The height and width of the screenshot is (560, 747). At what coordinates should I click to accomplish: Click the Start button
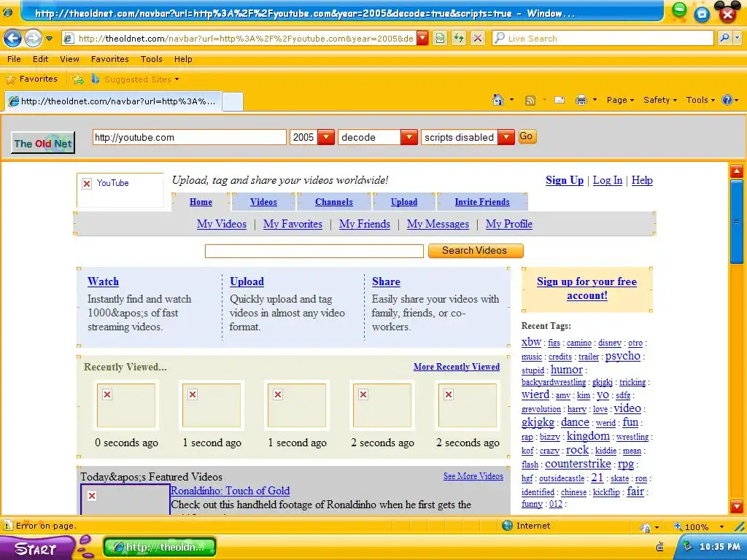pos(36,548)
